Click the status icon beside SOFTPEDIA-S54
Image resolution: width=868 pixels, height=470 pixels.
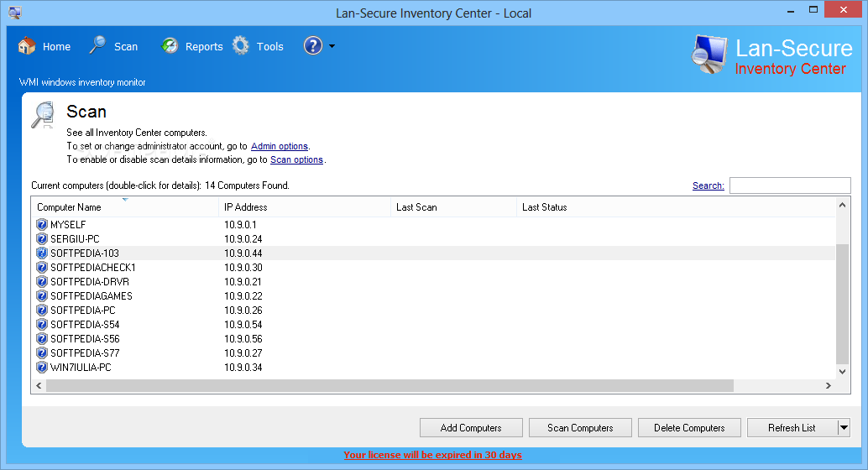coord(41,325)
